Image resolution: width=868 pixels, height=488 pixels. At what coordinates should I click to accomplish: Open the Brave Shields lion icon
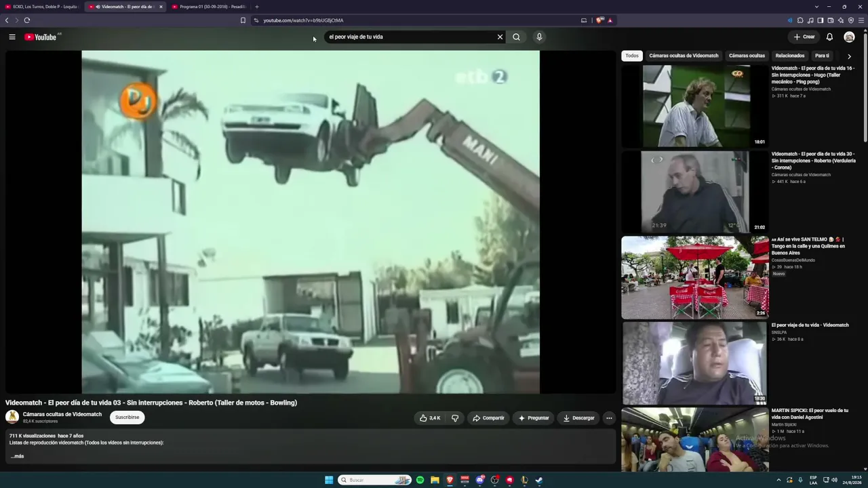(x=599, y=20)
